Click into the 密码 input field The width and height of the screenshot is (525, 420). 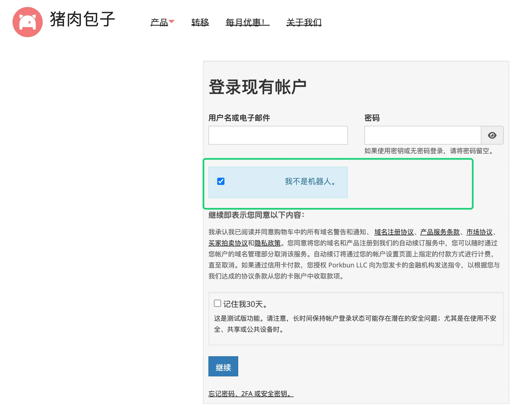(422, 135)
